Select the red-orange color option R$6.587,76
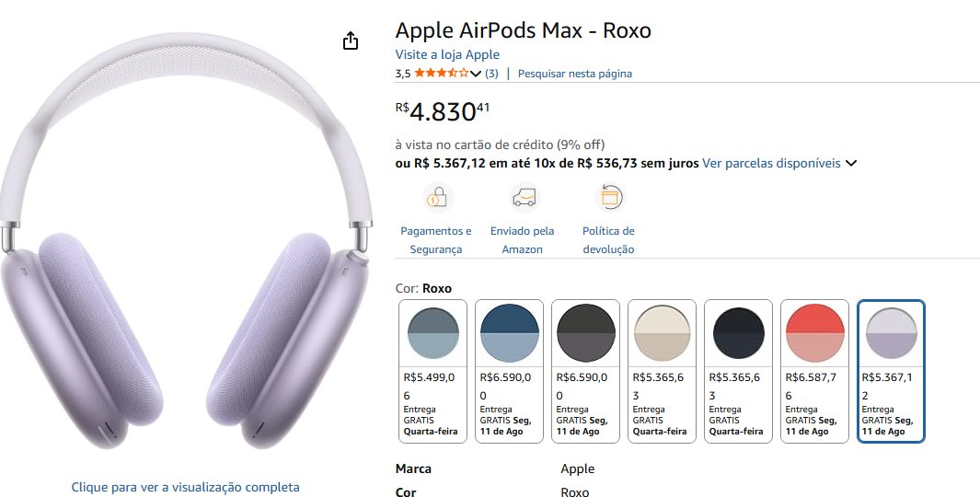This screenshot has width=980, height=497. pyautogui.click(x=814, y=371)
